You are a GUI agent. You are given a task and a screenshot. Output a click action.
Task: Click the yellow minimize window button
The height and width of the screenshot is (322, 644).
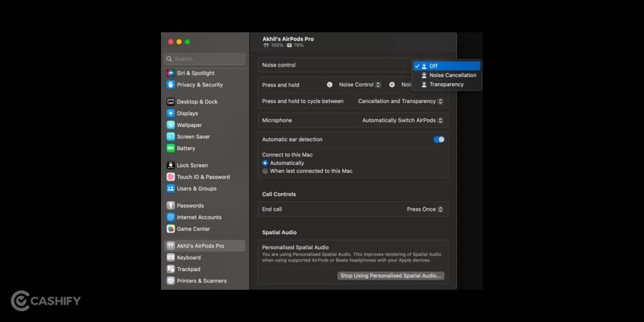179,42
